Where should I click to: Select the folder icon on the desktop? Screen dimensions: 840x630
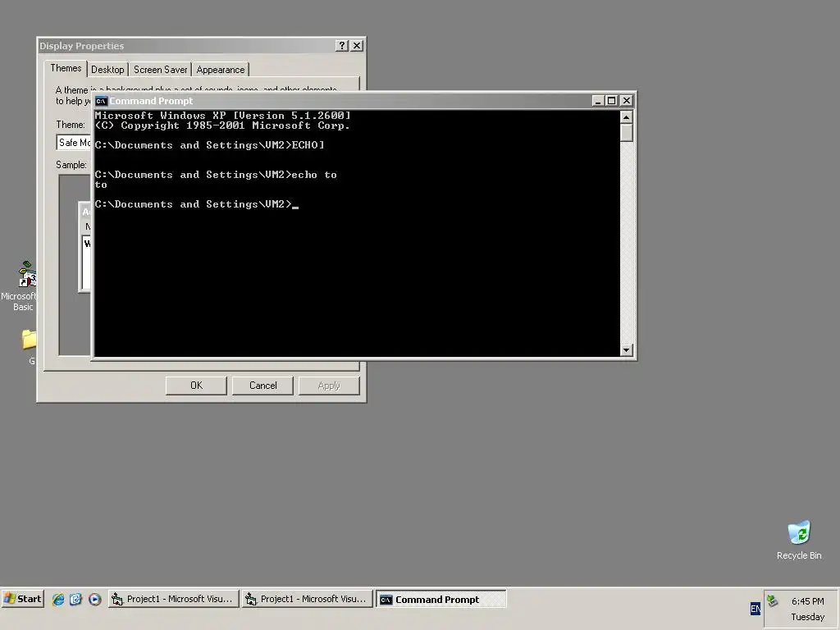(30, 340)
